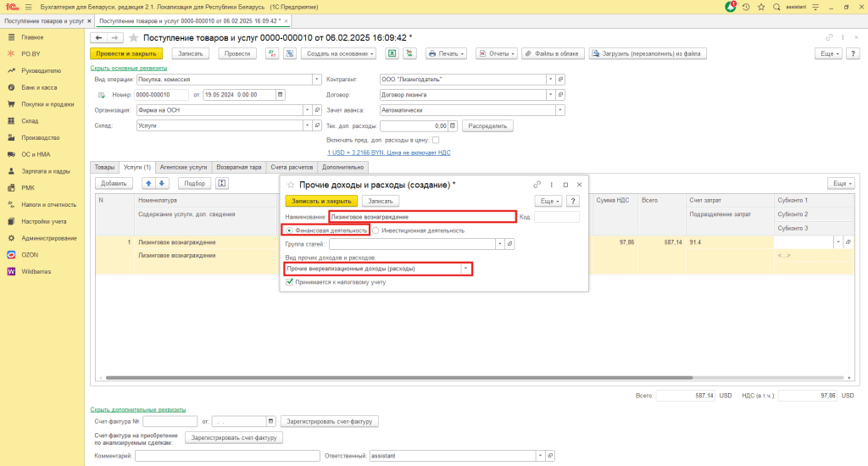Open Wildberries section in sidebar
The image size is (868, 466).
click(36, 272)
